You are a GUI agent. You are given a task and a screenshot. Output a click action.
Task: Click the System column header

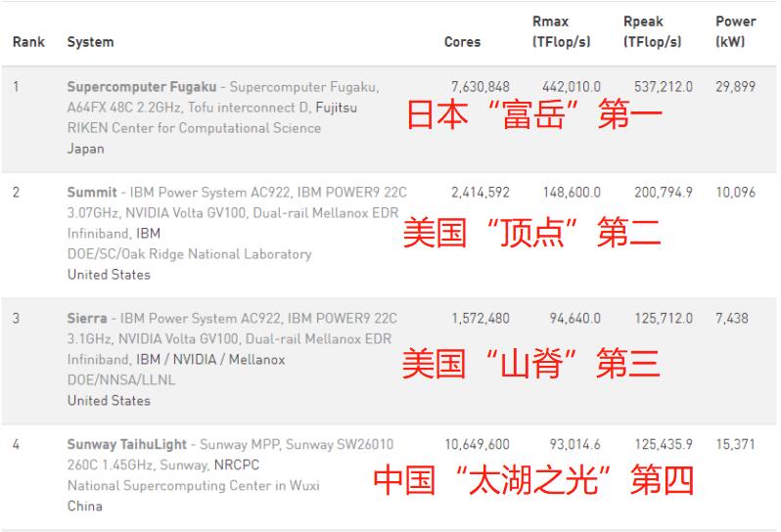click(x=91, y=42)
